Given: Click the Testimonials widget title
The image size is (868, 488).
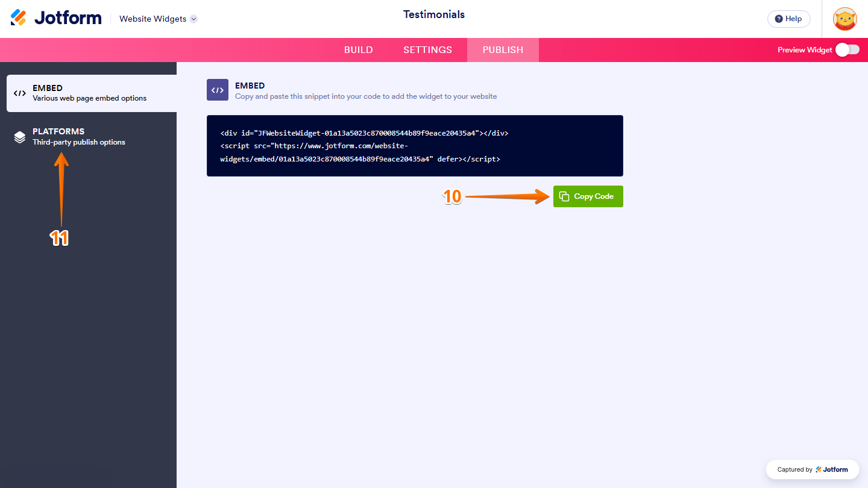Looking at the screenshot, I should [x=434, y=14].
